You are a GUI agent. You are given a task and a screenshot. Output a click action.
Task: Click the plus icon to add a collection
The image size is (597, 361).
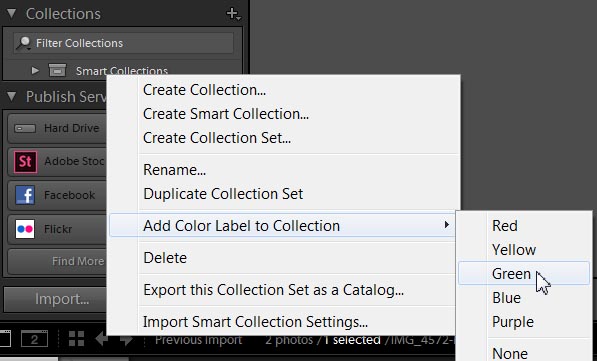coord(233,14)
